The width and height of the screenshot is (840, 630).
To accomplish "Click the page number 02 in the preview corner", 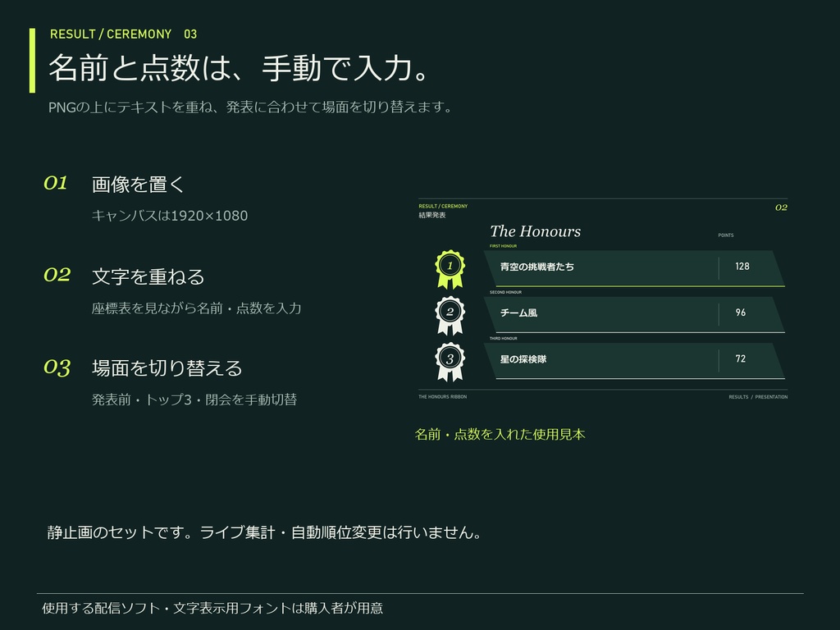I will (x=781, y=208).
